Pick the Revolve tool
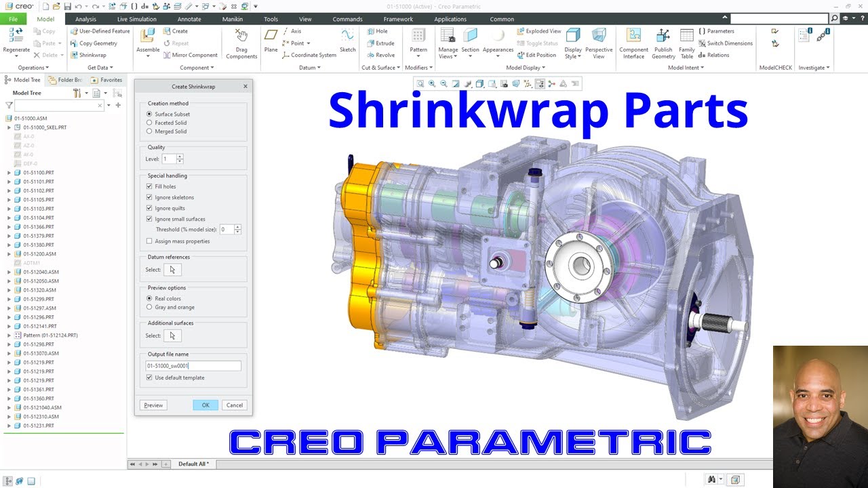This screenshot has height=488, width=868. 380,55
